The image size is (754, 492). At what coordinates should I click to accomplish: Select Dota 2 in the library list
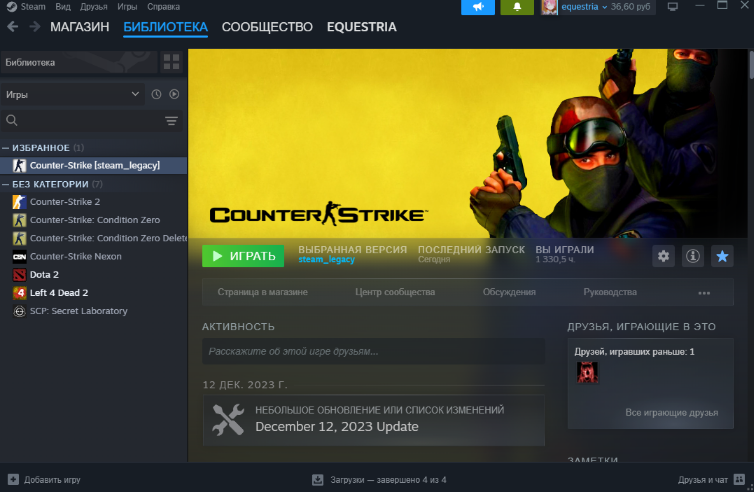(x=44, y=274)
